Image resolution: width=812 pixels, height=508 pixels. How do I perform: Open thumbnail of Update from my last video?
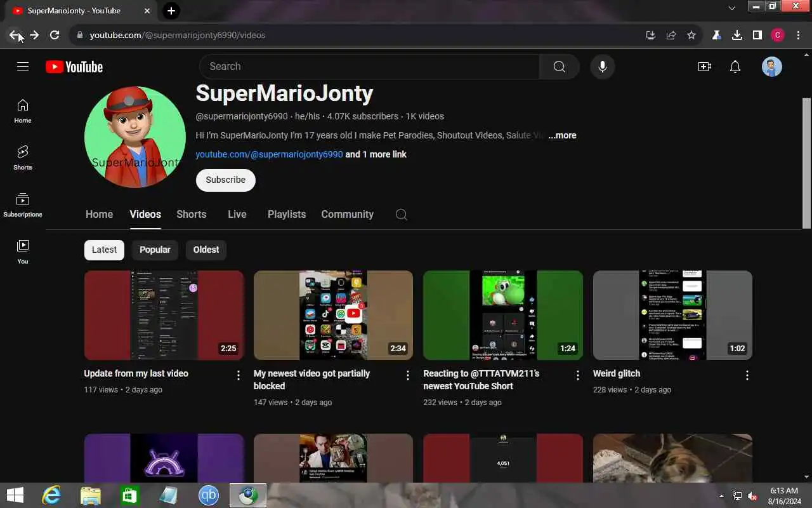[164, 316]
